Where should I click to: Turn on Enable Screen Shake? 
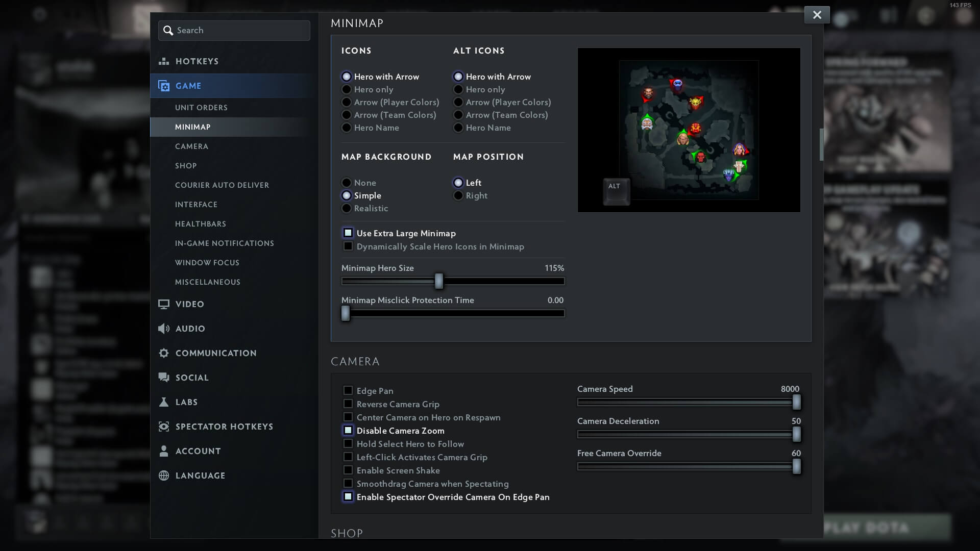point(348,470)
